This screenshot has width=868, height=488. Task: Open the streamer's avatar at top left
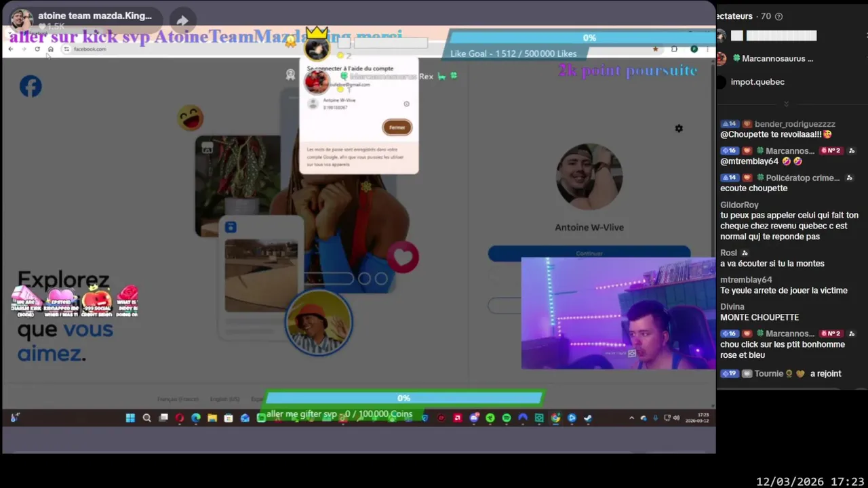click(x=21, y=20)
